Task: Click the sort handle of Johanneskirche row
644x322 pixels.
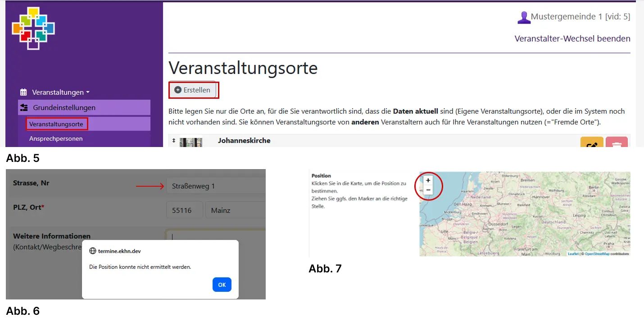Action: [x=174, y=141]
